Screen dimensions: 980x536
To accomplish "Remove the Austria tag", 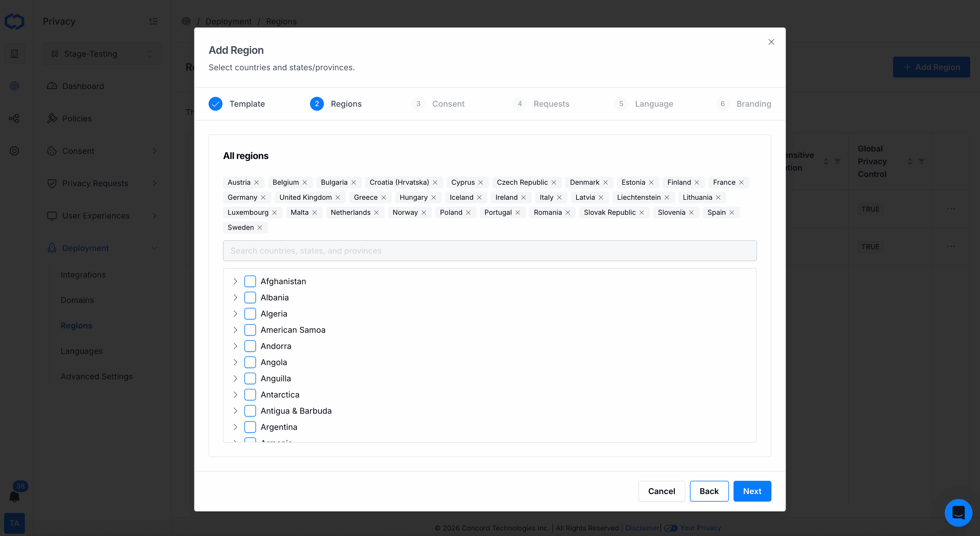I will pyautogui.click(x=257, y=182).
